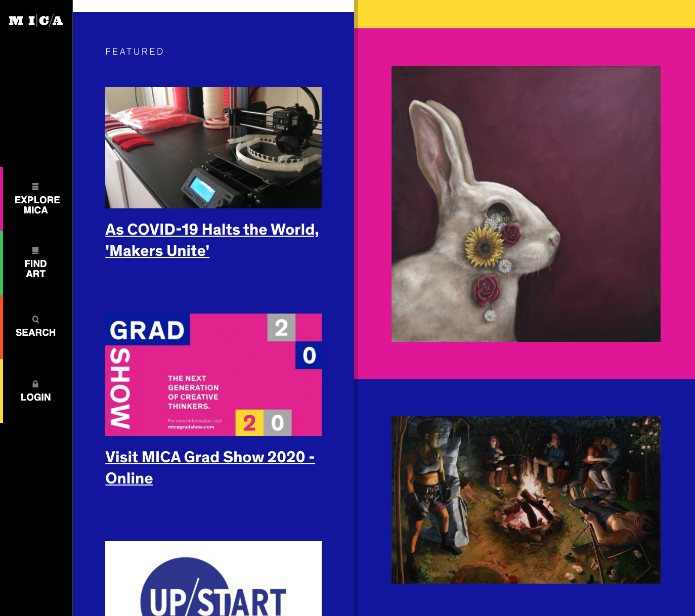Image resolution: width=695 pixels, height=616 pixels.
Task: View the campfire scene painting
Action: pos(526,500)
